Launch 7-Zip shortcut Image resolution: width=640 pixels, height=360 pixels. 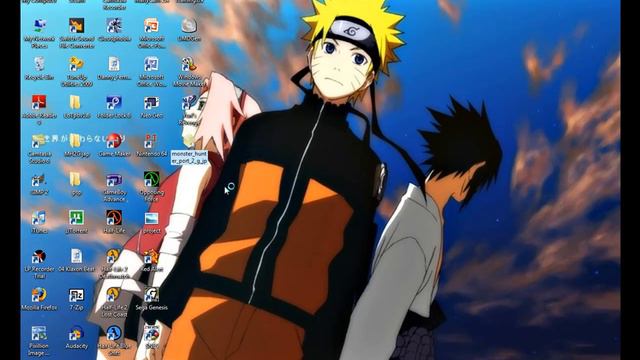coord(76,299)
